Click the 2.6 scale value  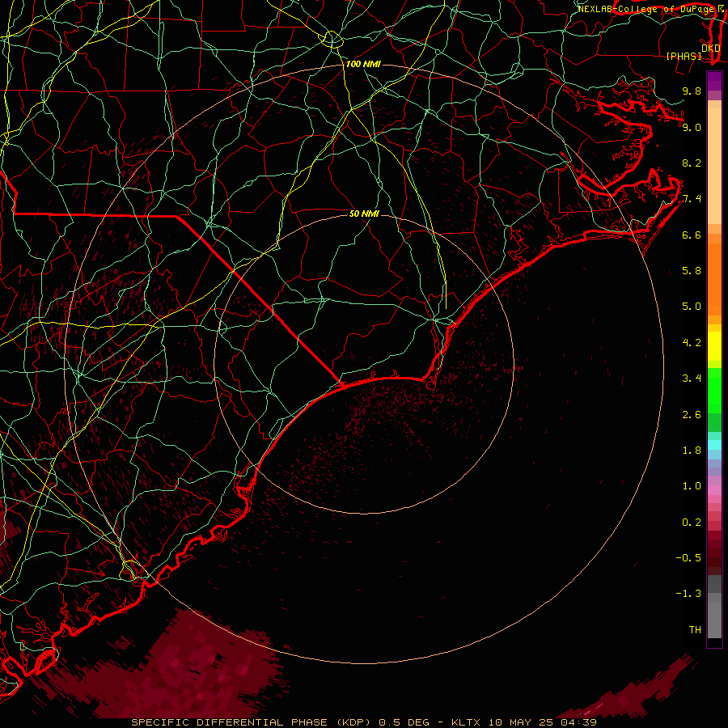tap(692, 415)
